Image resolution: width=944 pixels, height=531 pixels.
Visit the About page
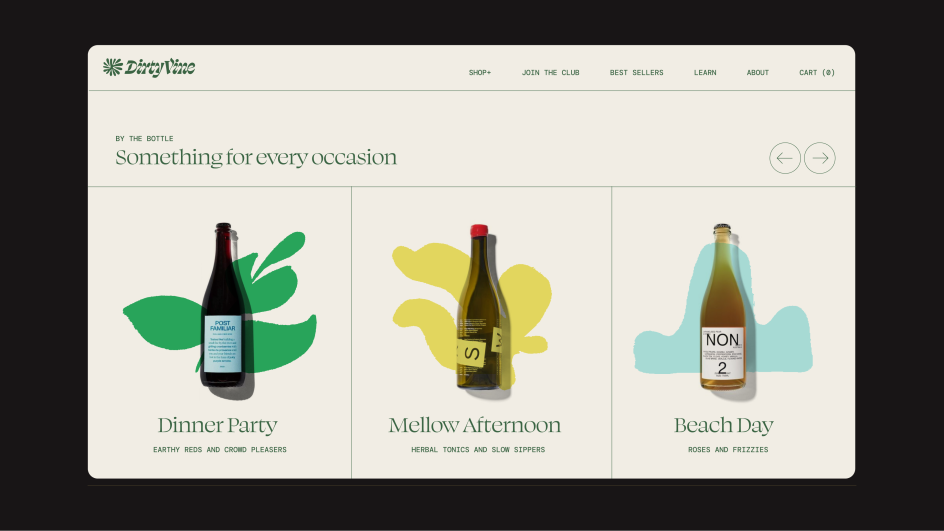(757, 73)
